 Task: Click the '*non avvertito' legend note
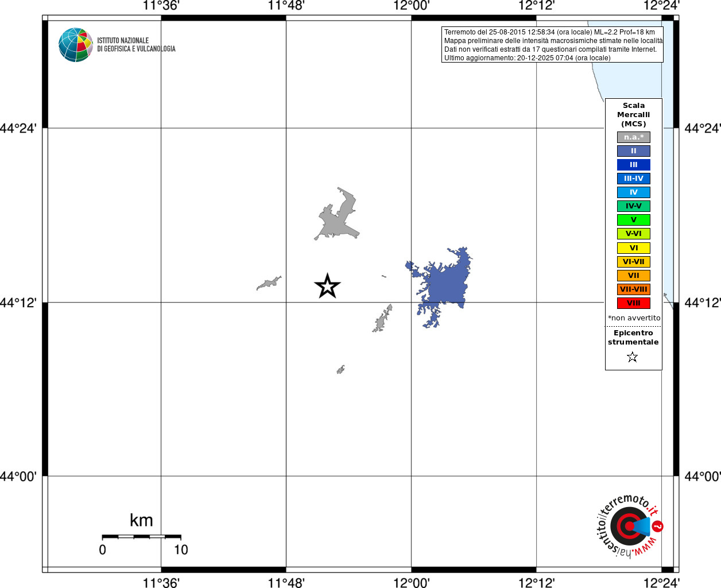click(x=634, y=318)
